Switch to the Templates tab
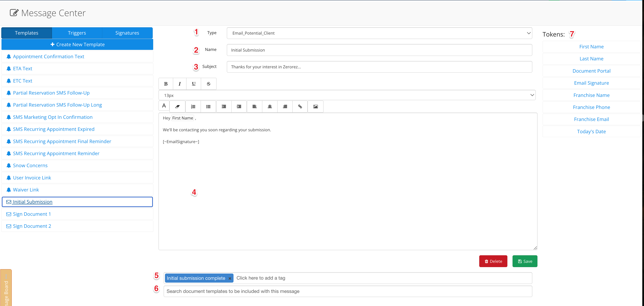 coord(26,33)
